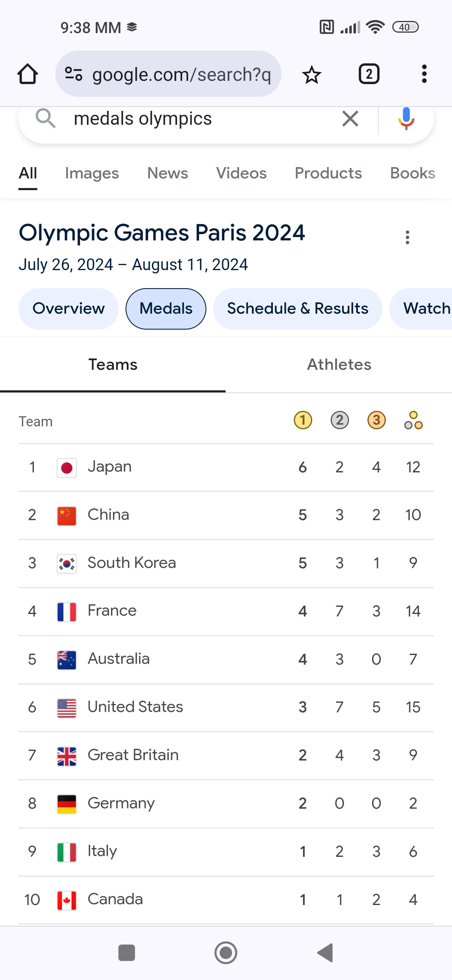Bookmark page with the star icon
The width and height of the screenshot is (452, 980).
click(x=312, y=75)
